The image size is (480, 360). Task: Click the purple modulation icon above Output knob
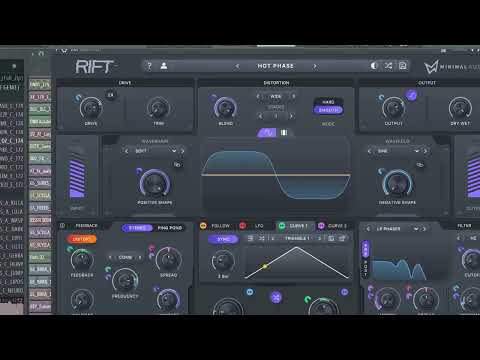pos(412,96)
